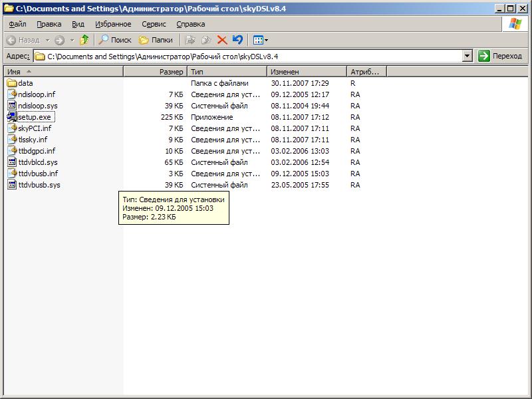This screenshot has height=399, width=532.
Task: Click the date 03.02.2006 13:03
Action: (300, 151)
